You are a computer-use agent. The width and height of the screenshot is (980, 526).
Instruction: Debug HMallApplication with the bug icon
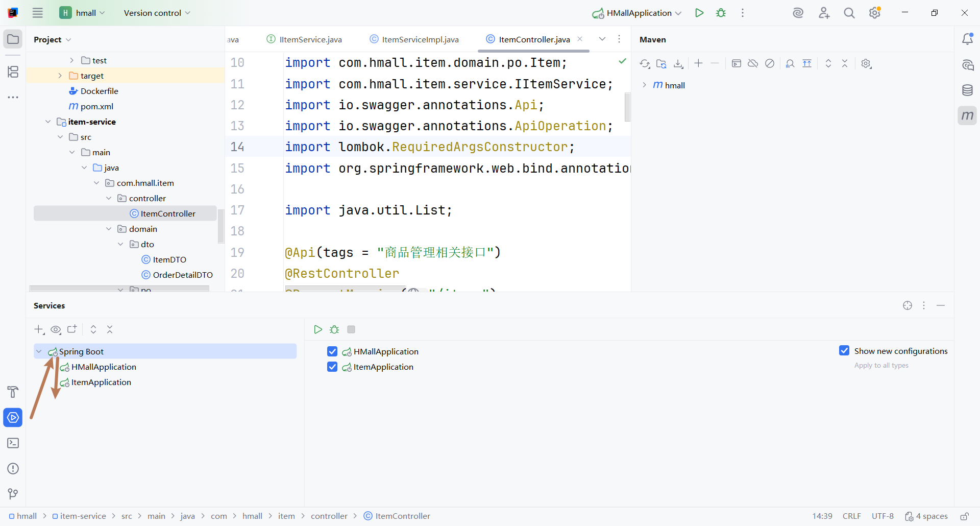coord(721,13)
